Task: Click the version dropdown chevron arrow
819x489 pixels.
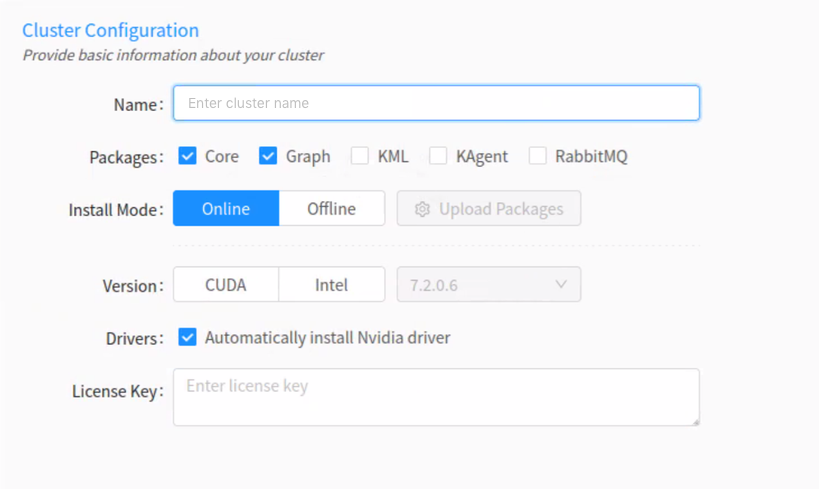Action: (561, 285)
